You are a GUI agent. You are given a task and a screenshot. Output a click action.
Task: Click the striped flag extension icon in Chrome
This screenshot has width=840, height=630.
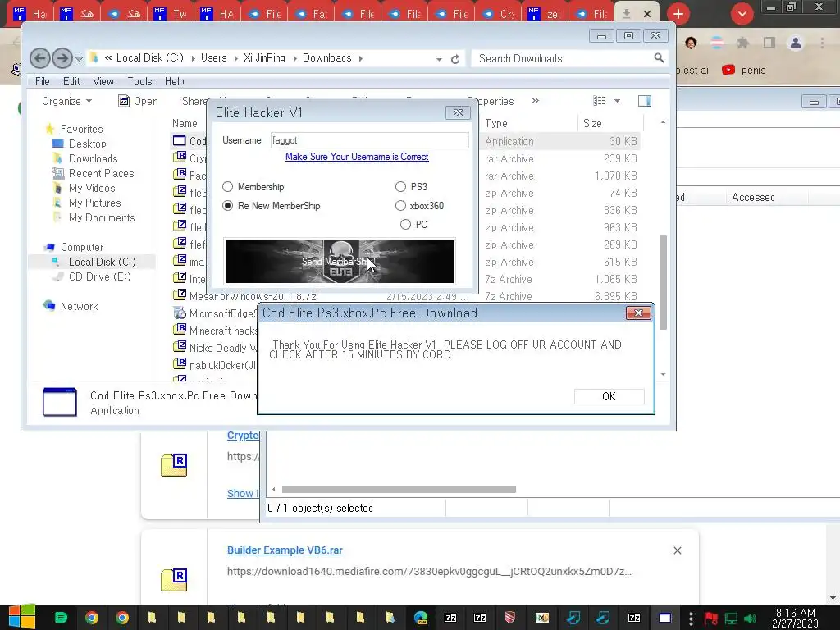tap(716, 43)
